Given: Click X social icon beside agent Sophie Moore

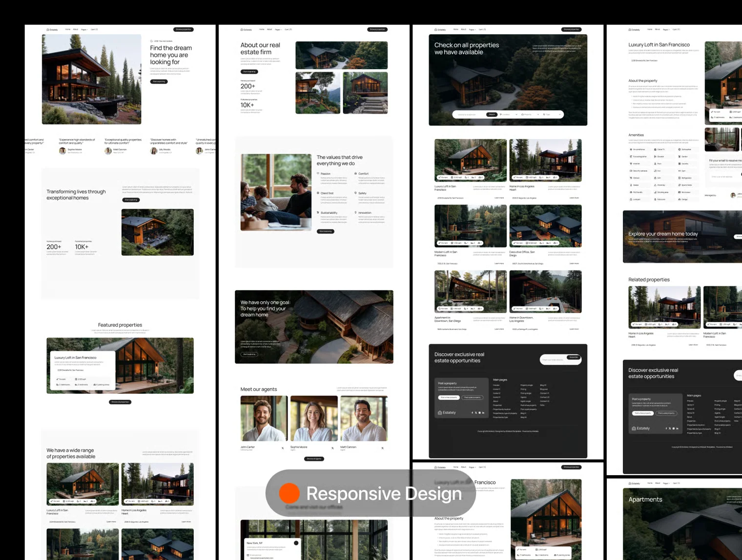Looking at the screenshot, I should point(332,448).
